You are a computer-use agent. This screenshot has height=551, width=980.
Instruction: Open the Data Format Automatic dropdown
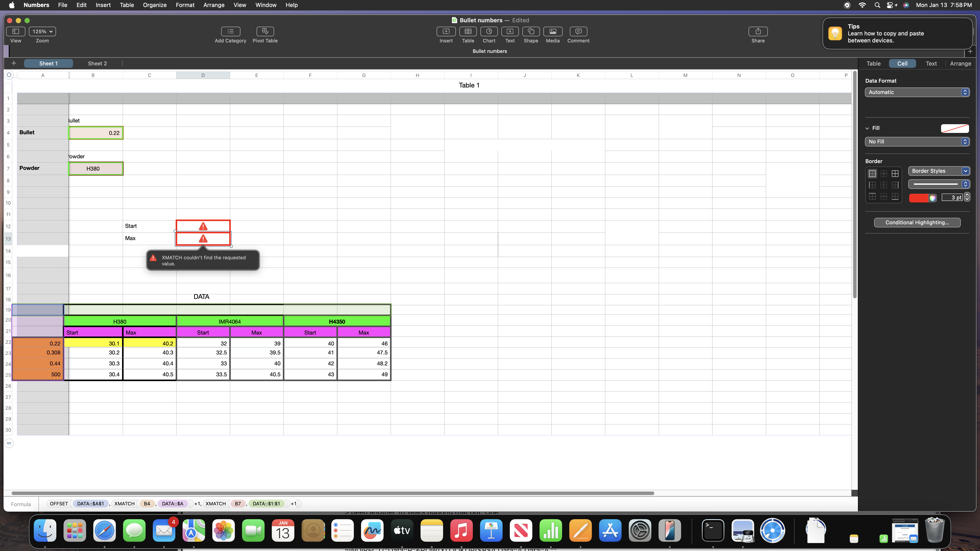coord(917,92)
